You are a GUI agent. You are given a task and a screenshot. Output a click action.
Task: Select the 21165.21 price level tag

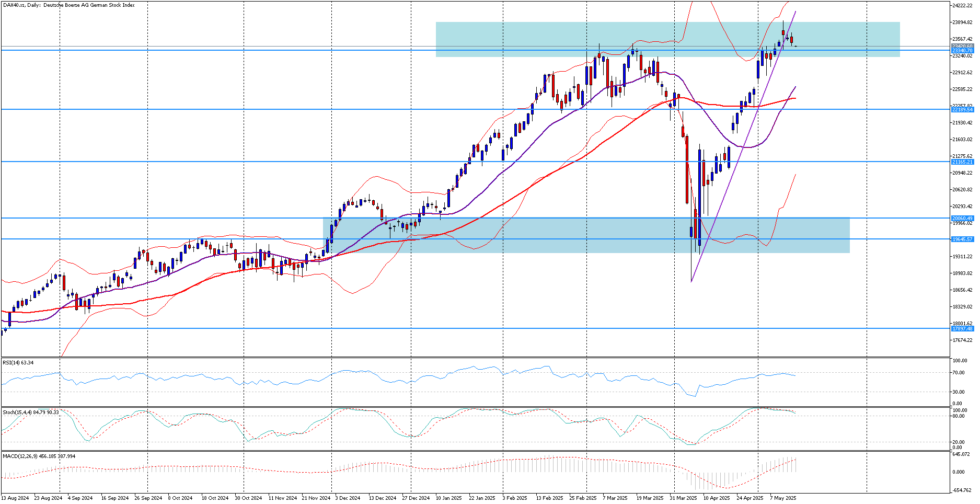pyautogui.click(x=962, y=162)
